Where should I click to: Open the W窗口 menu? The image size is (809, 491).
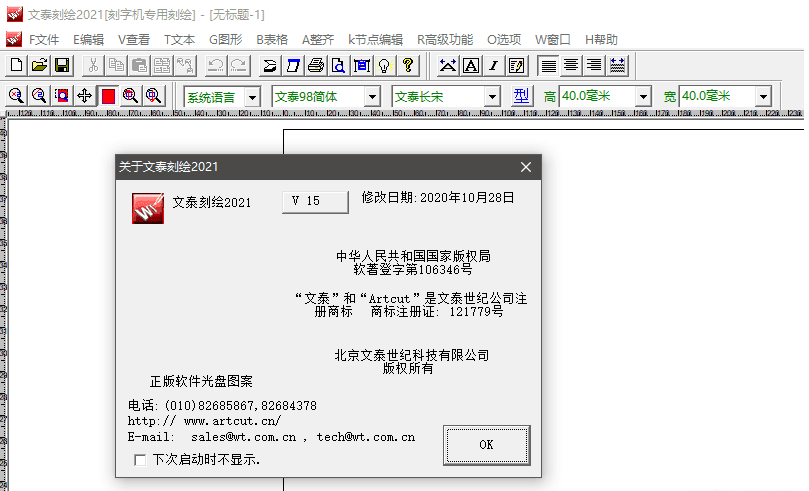(553, 40)
